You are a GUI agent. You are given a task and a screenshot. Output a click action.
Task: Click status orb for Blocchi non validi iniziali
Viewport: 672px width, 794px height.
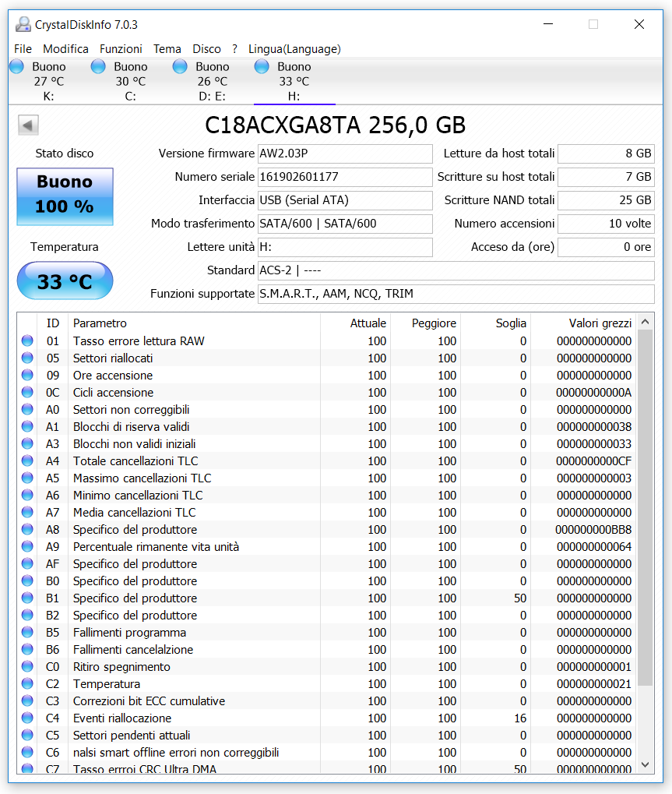pos(27,443)
